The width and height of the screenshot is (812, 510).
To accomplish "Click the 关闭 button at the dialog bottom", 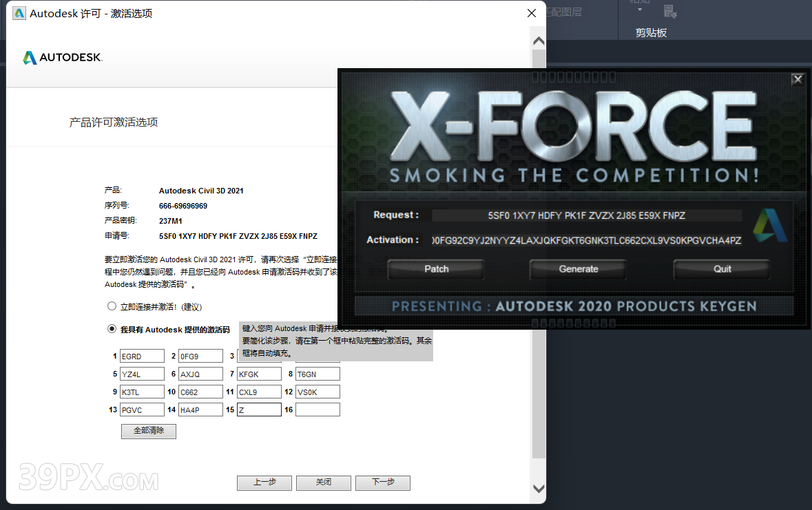I will [324, 482].
